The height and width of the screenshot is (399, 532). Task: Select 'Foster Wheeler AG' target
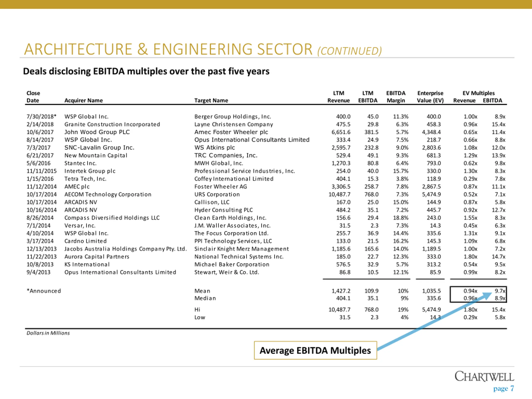[220, 187]
